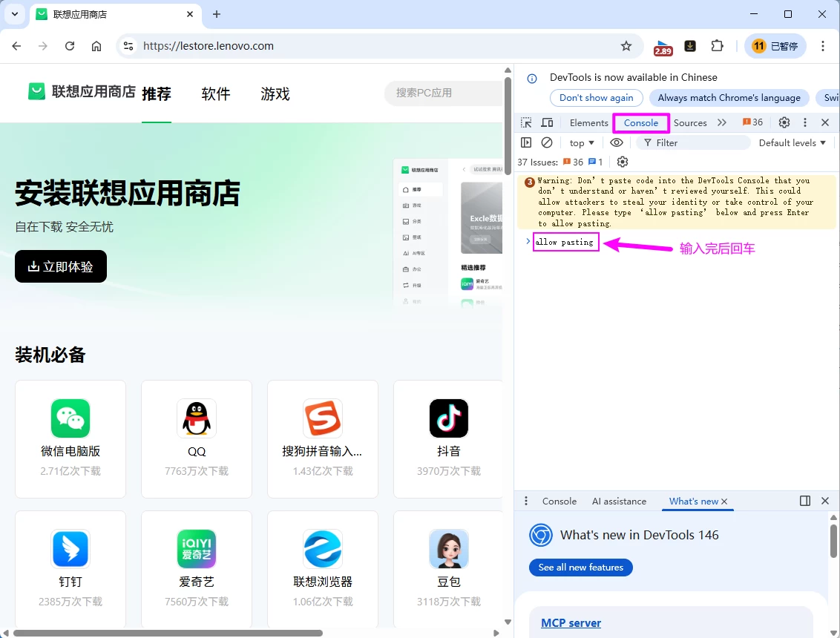Open a new browser tab
840x638 pixels.
pyautogui.click(x=217, y=14)
